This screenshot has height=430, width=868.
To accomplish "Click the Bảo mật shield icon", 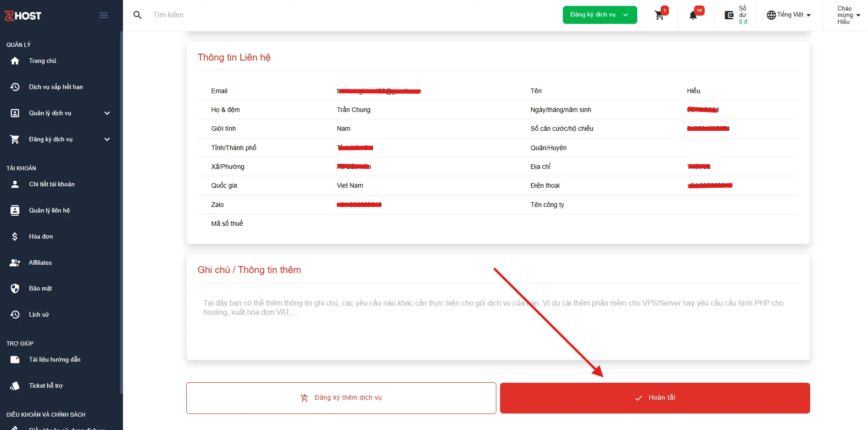I will tap(15, 288).
